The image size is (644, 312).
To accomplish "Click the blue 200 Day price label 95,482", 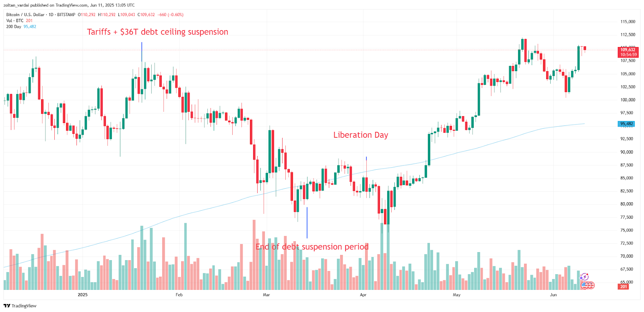I will pos(626,124).
